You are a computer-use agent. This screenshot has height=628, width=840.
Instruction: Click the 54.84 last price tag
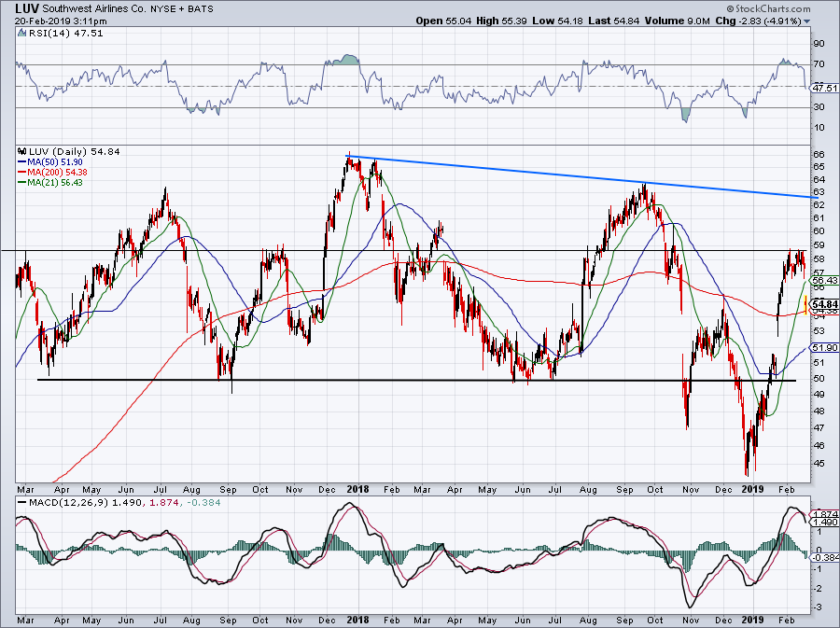point(825,303)
